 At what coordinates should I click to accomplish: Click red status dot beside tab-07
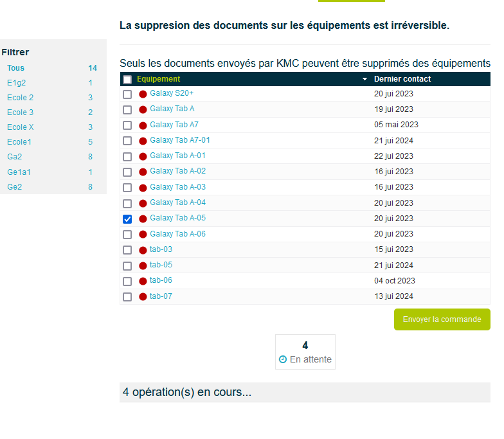(143, 297)
